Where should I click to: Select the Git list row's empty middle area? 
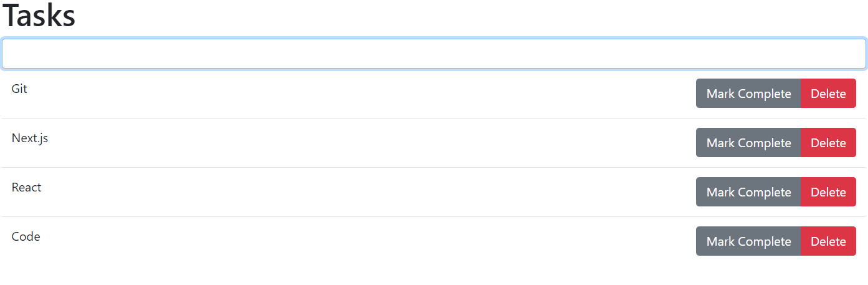point(361,94)
